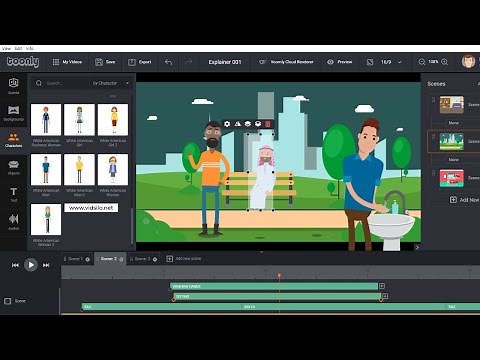Play the timeline
The height and width of the screenshot is (360, 480).
[x=31, y=265]
